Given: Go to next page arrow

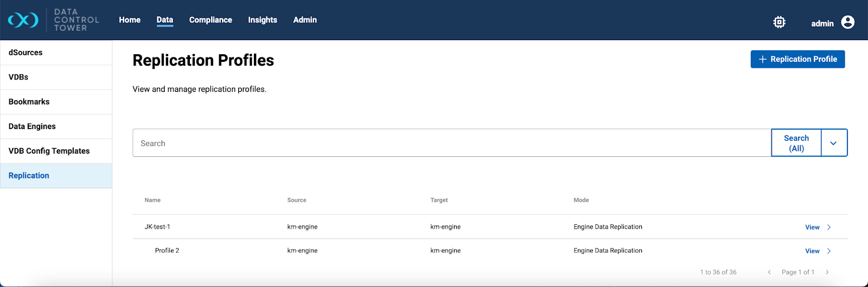Looking at the screenshot, I should [x=827, y=272].
